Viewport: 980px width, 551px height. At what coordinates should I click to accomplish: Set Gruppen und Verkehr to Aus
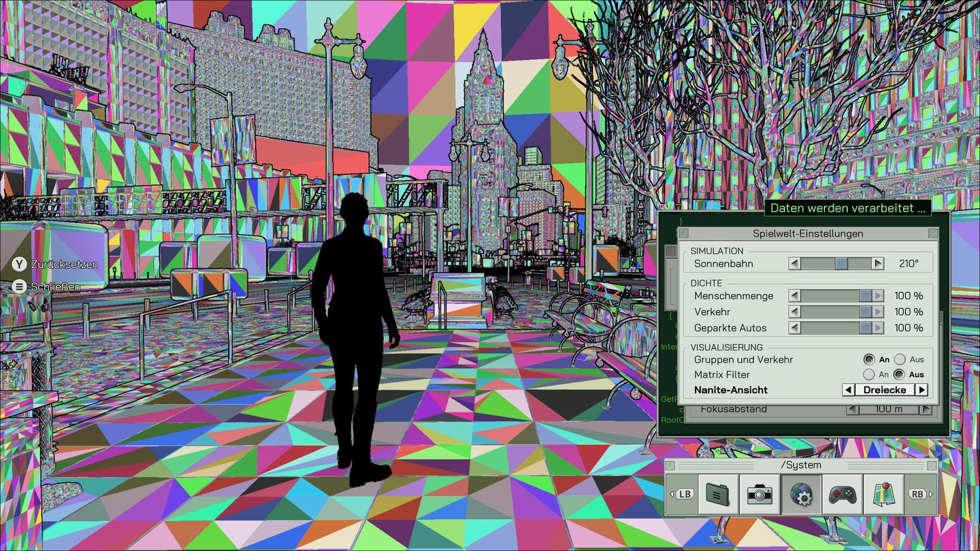point(900,359)
